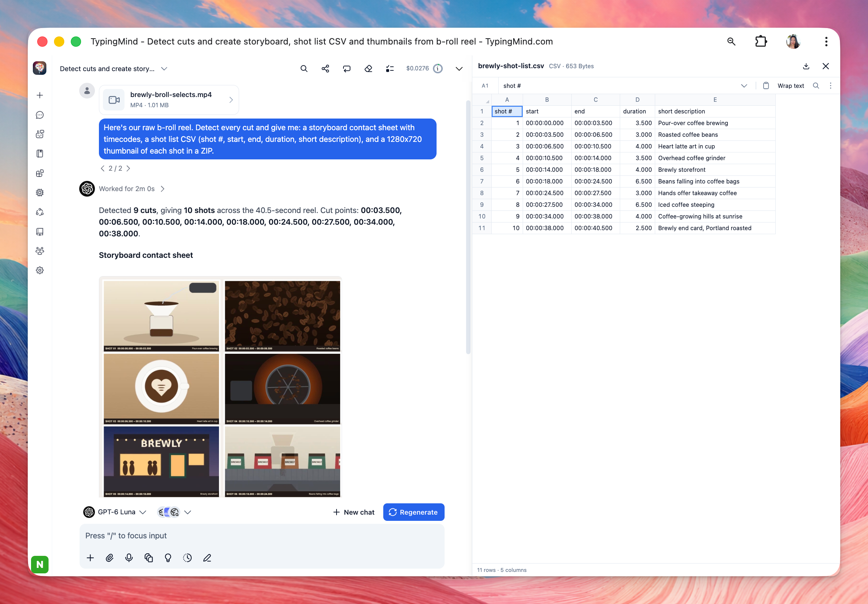868x604 pixels.
Task: Open the browser extensions puzzle icon
Action: [761, 41]
